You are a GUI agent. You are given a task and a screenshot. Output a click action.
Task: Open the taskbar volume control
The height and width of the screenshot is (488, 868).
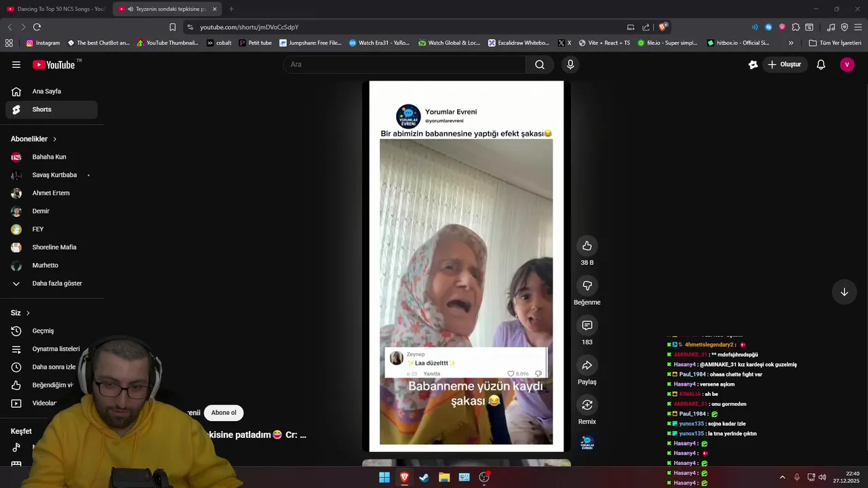(x=823, y=477)
